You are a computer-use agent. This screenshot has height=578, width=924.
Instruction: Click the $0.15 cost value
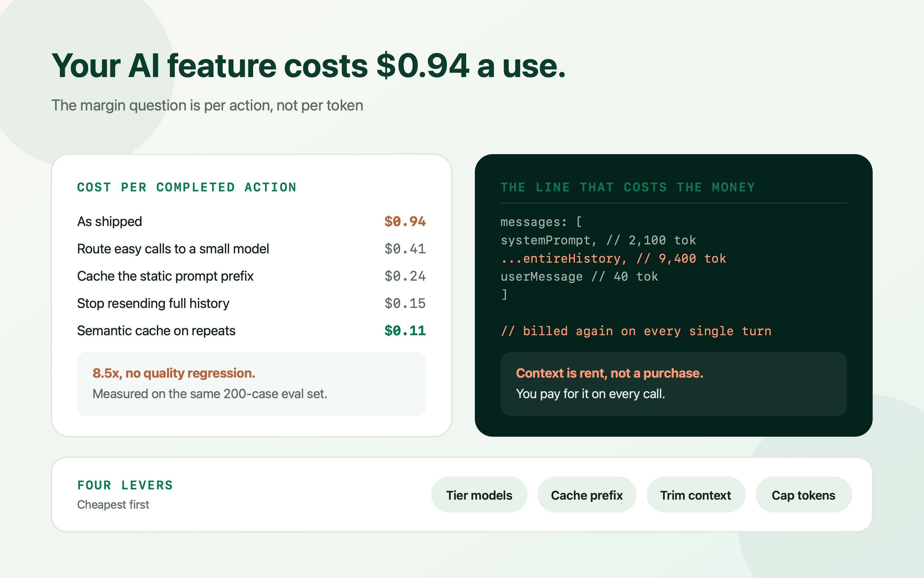coord(405,303)
